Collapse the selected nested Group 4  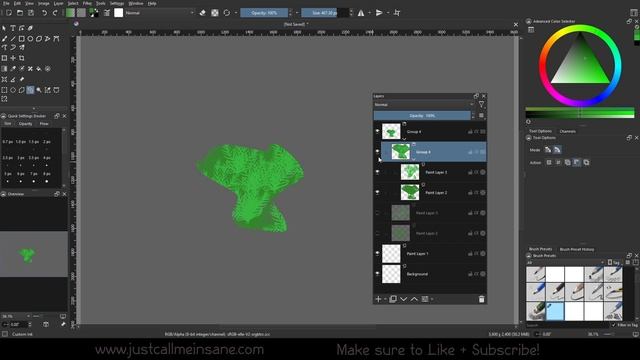click(413, 160)
